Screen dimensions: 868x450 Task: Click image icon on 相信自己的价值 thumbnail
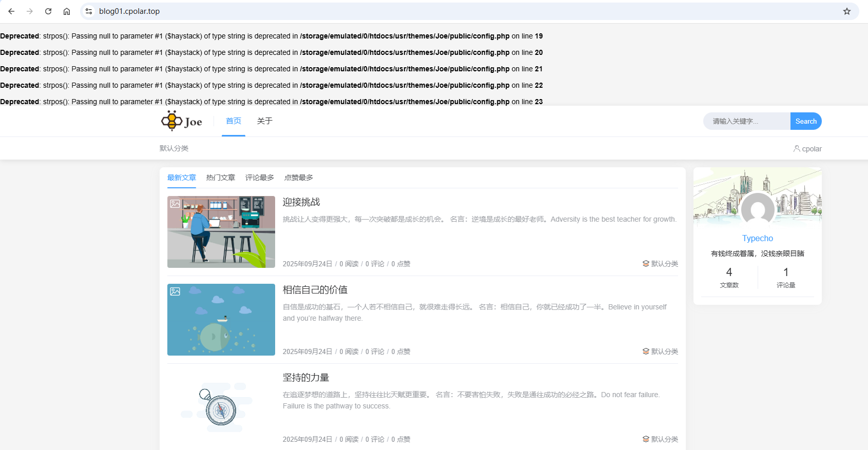point(175,291)
